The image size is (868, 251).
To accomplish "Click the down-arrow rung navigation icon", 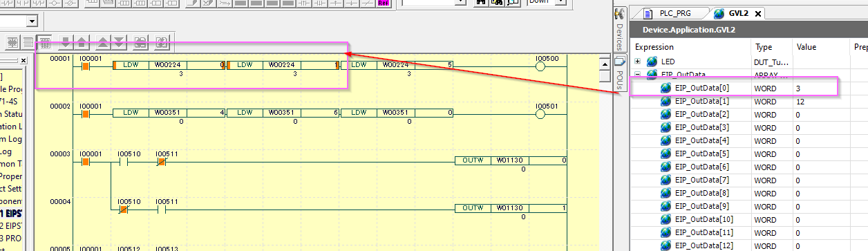I will [66, 41].
